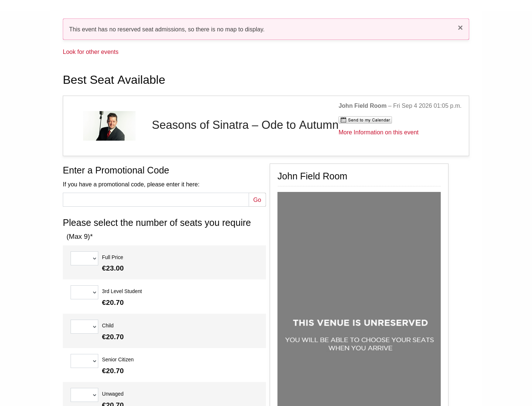Click the Send to my Calendar button
The width and height of the screenshot is (532, 406).
coord(365,120)
